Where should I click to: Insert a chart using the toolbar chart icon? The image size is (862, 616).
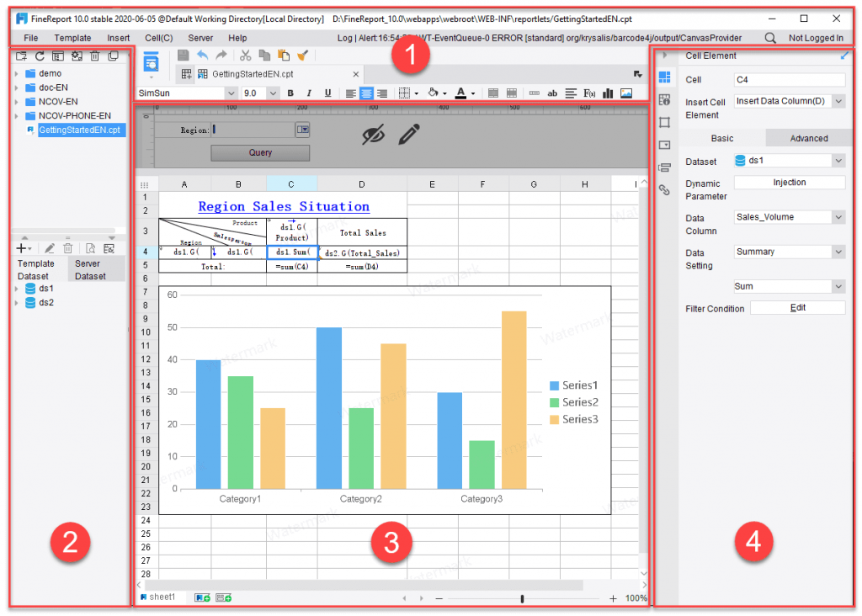tap(608, 93)
